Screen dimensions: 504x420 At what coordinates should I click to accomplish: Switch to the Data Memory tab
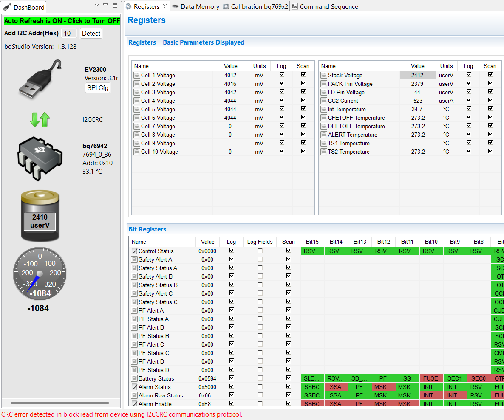(195, 6)
